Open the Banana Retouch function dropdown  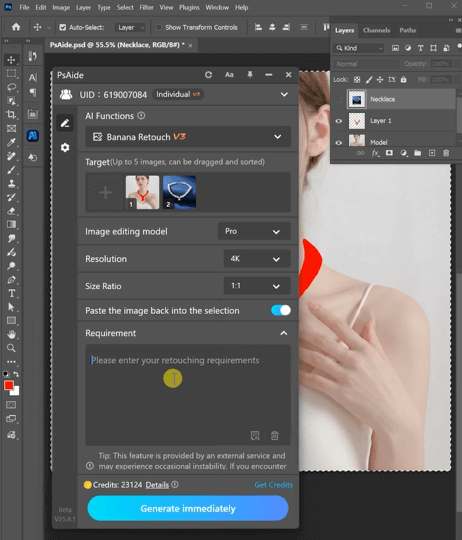[188, 137]
